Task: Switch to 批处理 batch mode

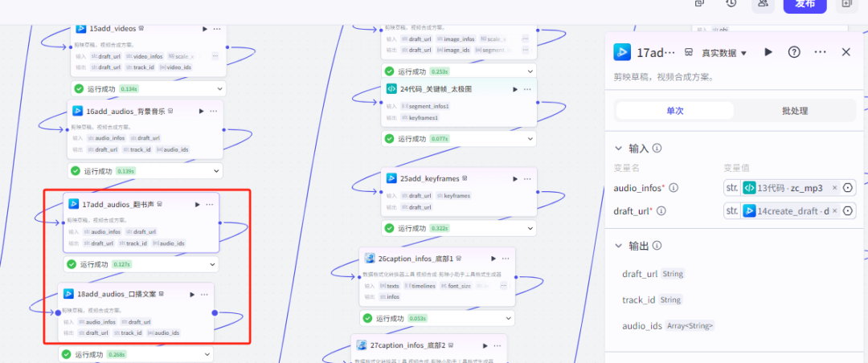Action: click(794, 111)
